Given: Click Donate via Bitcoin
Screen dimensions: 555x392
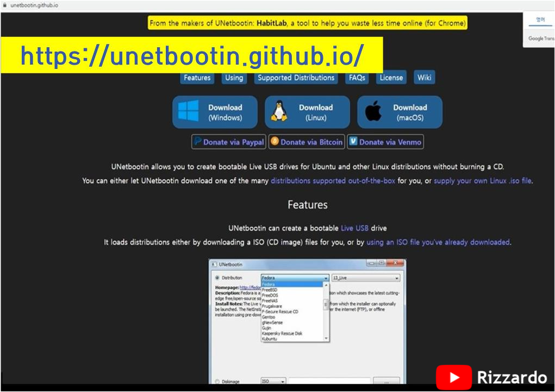Looking at the screenshot, I should (307, 142).
